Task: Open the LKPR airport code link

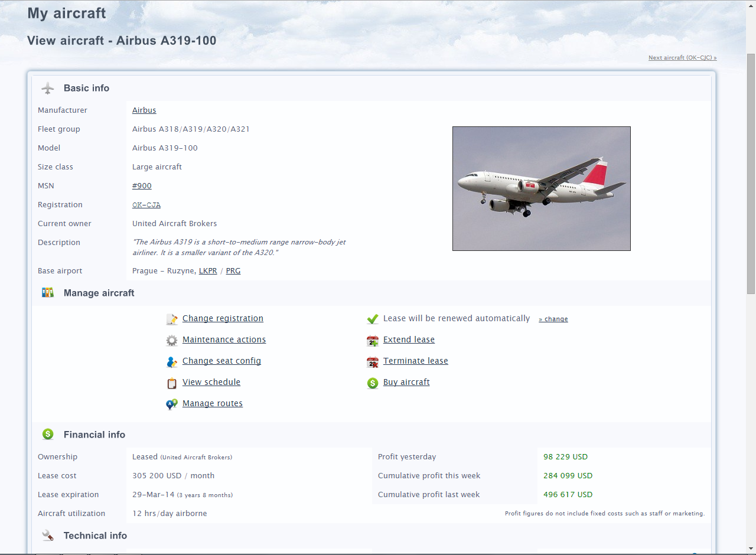Action: point(208,271)
